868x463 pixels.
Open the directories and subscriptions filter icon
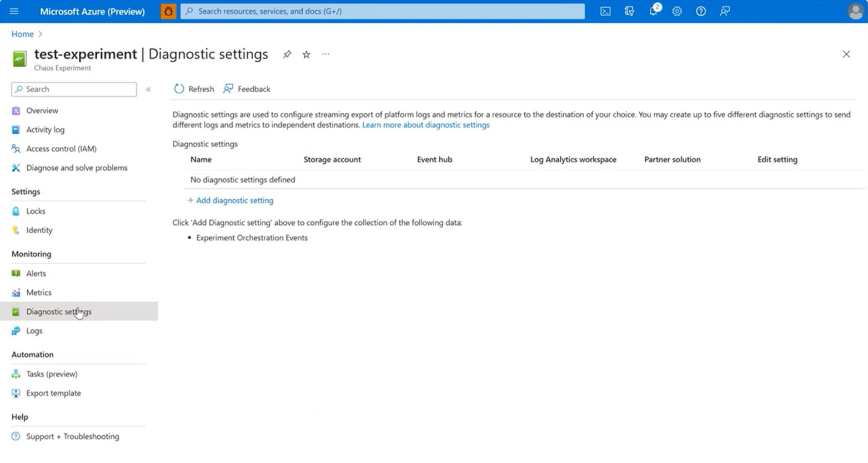pyautogui.click(x=629, y=11)
